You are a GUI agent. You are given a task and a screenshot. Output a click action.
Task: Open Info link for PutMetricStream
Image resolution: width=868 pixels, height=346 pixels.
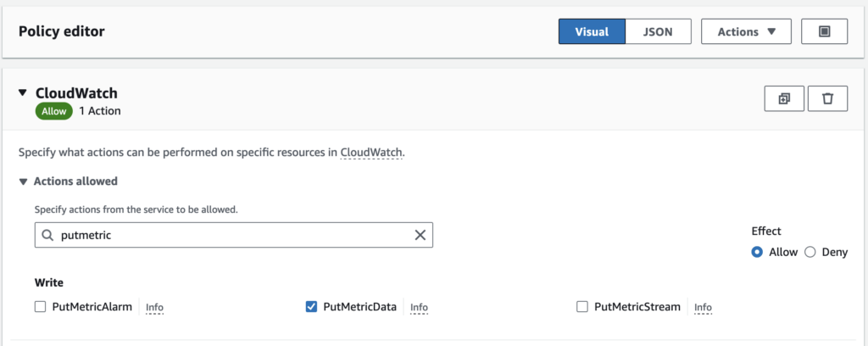click(x=703, y=307)
